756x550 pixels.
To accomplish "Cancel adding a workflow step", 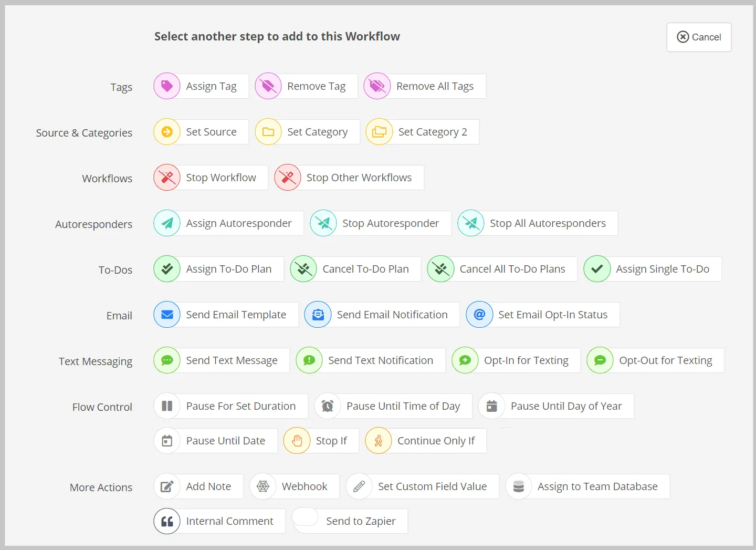I will click(699, 37).
